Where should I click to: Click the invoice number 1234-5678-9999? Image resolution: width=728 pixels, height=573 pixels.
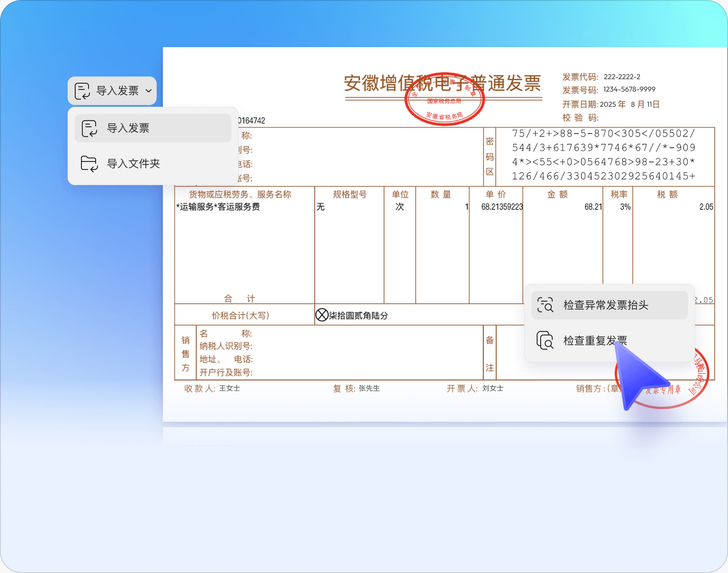pyautogui.click(x=629, y=89)
